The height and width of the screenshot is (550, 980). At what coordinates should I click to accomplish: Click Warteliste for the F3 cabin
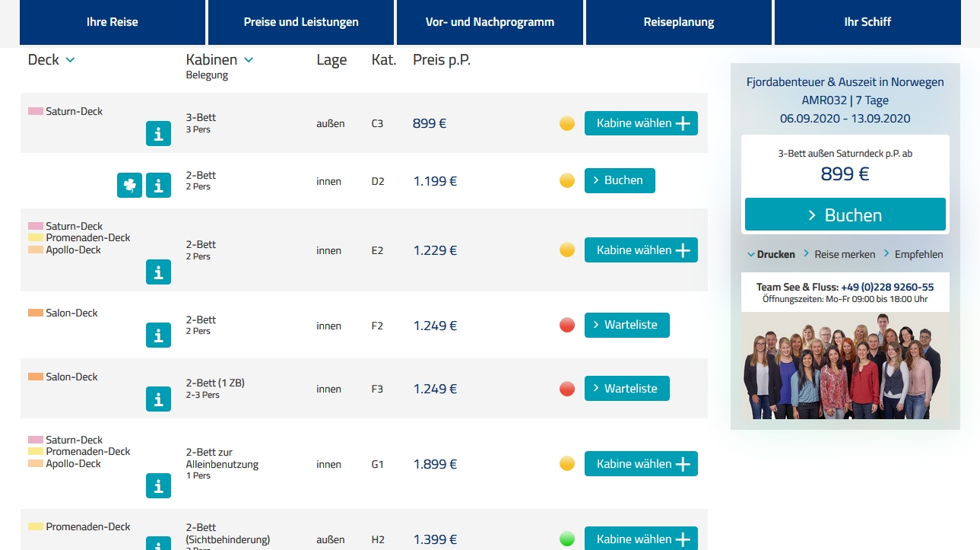626,389
